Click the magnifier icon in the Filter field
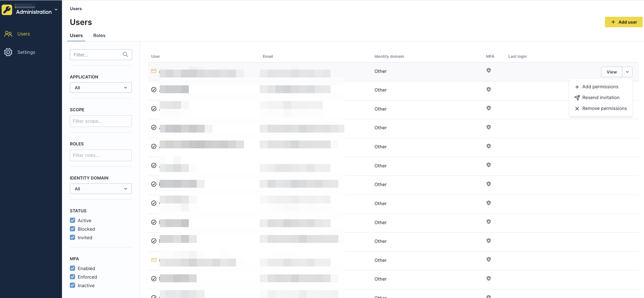Screen dimensions: 644x298 pos(125,54)
